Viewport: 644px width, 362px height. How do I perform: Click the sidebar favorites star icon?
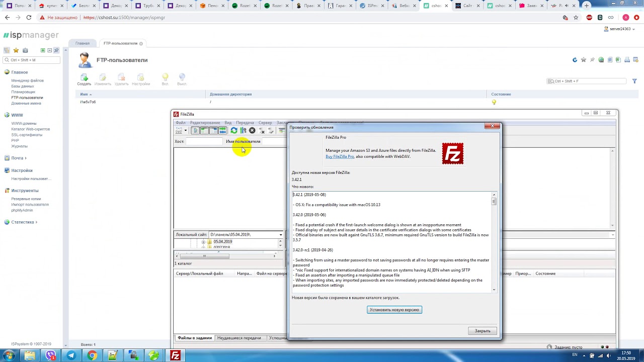tap(16, 50)
